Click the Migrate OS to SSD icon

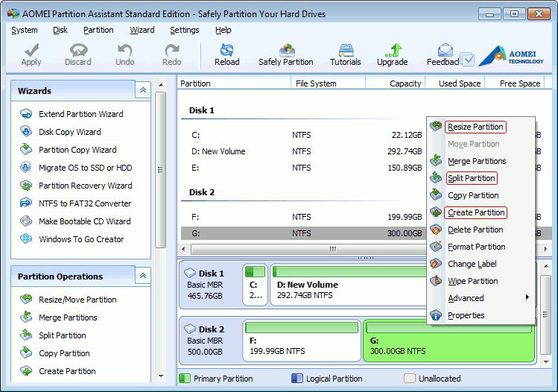[x=26, y=168]
